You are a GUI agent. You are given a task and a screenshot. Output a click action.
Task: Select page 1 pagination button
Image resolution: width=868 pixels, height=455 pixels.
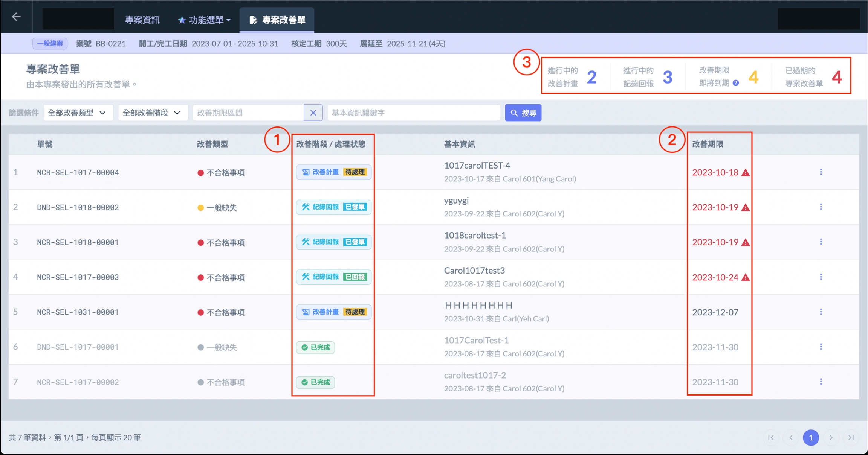tap(811, 438)
